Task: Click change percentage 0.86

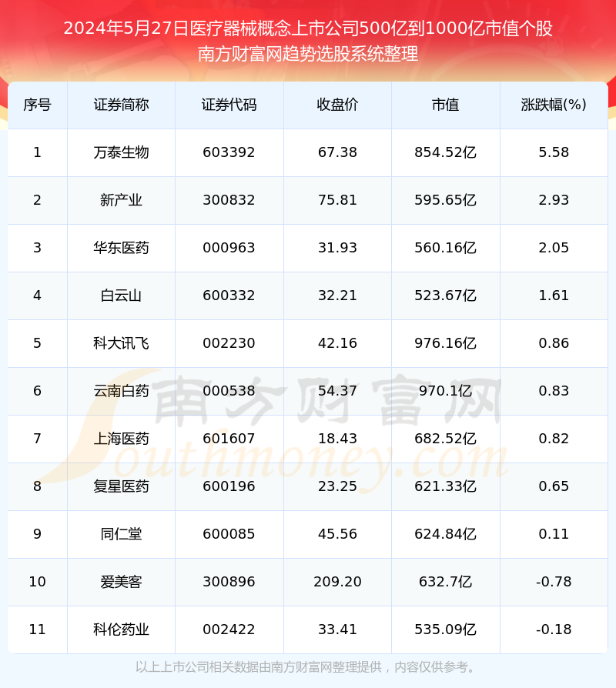Action: (x=554, y=343)
